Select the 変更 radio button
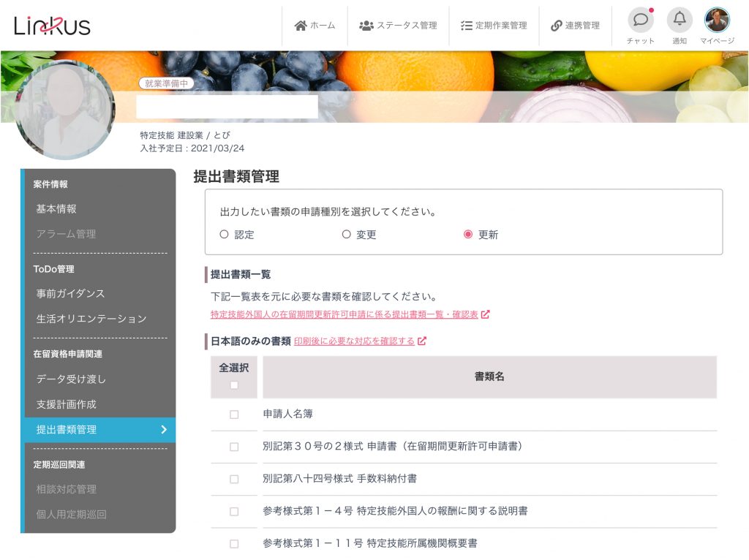This screenshot has height=560, width=749. coord(347,235)
